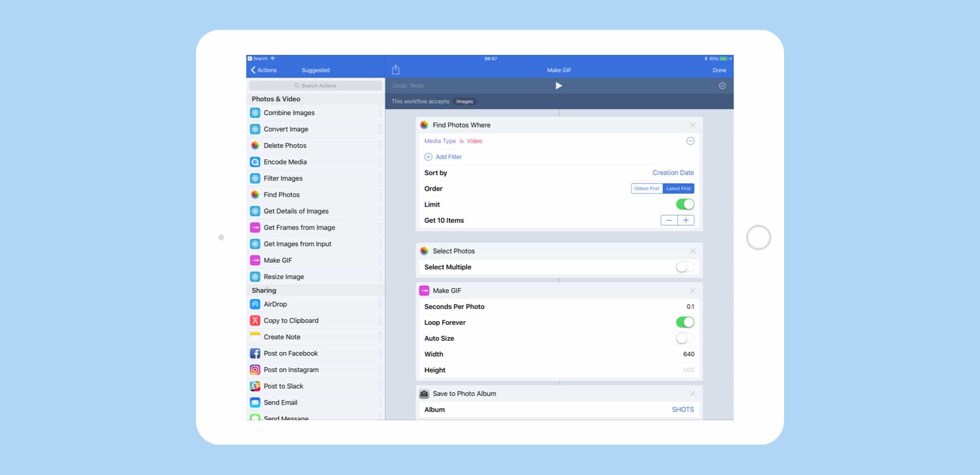This screenshot has height=475, width=980.
Task: Tap the share icon in the top bar
Action: [395, 70]
